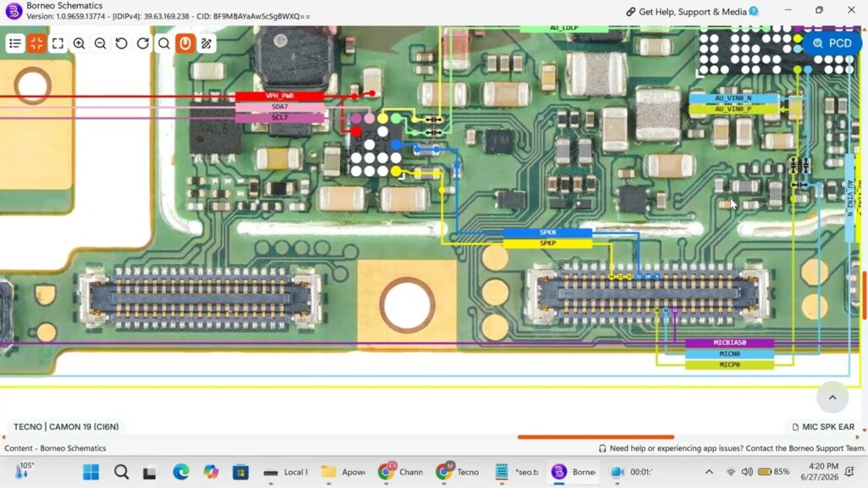Switch to the *seo.t Notepad window
Viewport: 868px width, 488px height.
tap(516, 472)
